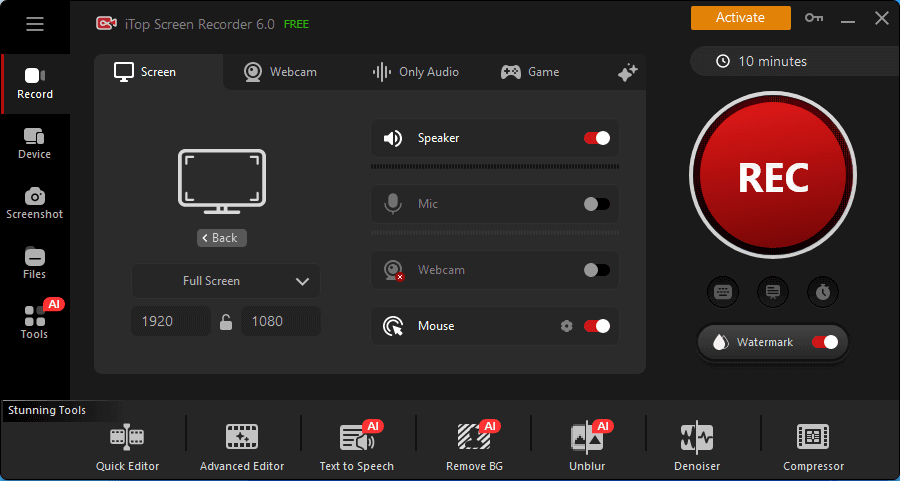Switch to the Webcam tab
Image resolution: width=900 pixels, height=481 pixels.
(x=280, y=72)
